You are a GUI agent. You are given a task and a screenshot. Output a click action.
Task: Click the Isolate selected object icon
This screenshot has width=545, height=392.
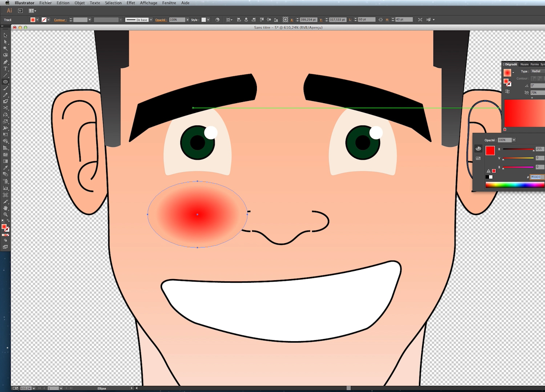point(420,20)
